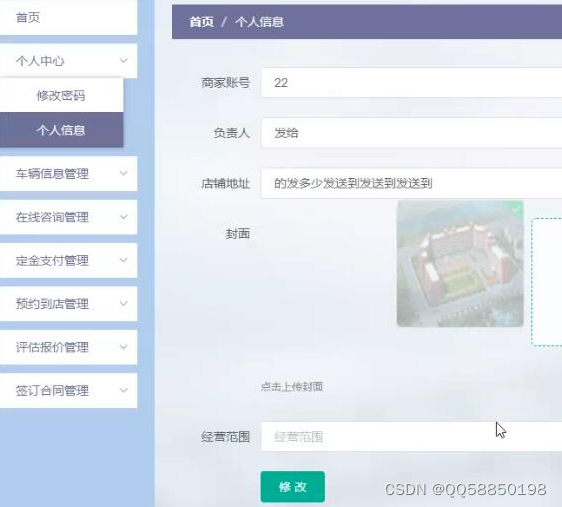Click the 负责人 field label
The width and height of the screenshot is (562, 507).
(232, 133)
